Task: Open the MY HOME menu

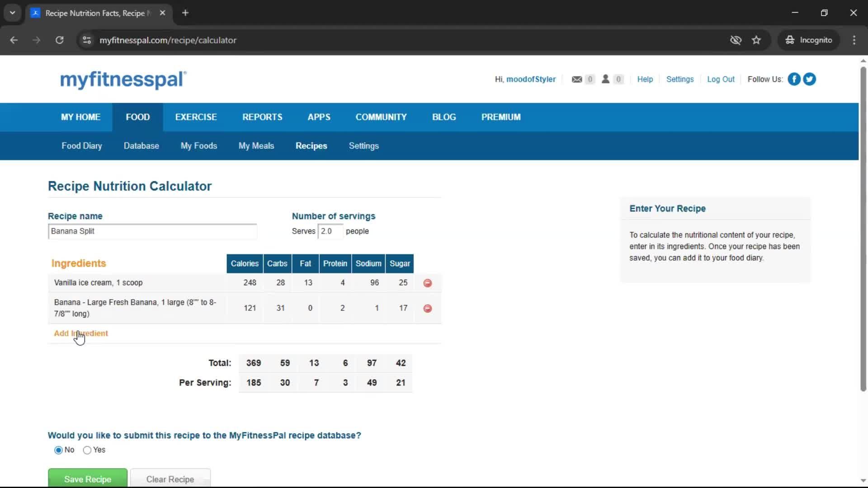Action: tap(80, 117)
